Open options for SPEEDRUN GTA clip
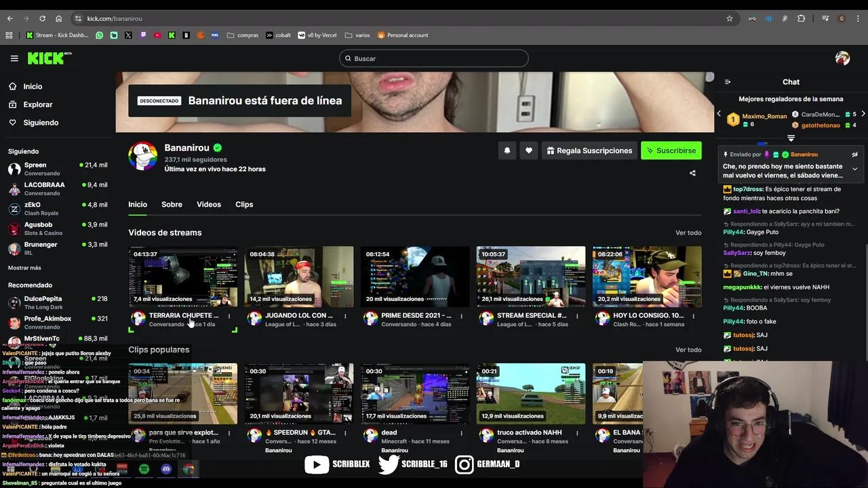 pyautogui.click(x=345, y=433)
